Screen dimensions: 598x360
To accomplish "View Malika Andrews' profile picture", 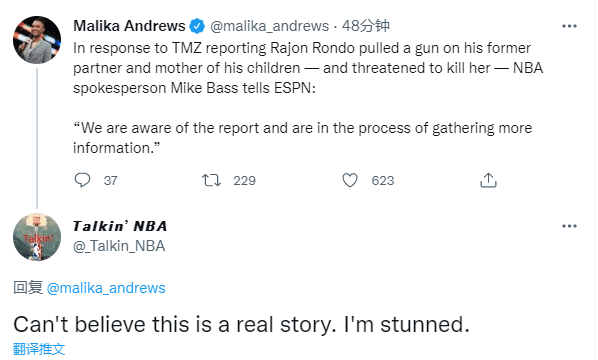I will click(x=37, y=40).
